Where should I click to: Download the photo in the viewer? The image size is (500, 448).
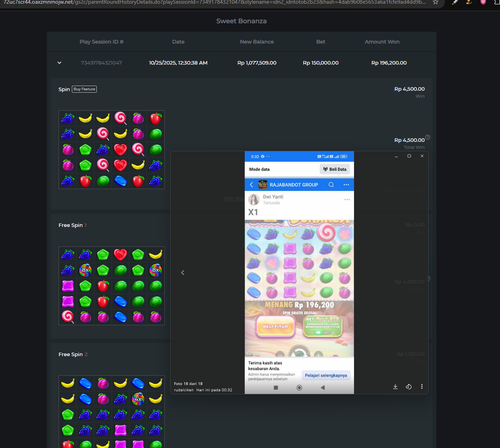395,387
